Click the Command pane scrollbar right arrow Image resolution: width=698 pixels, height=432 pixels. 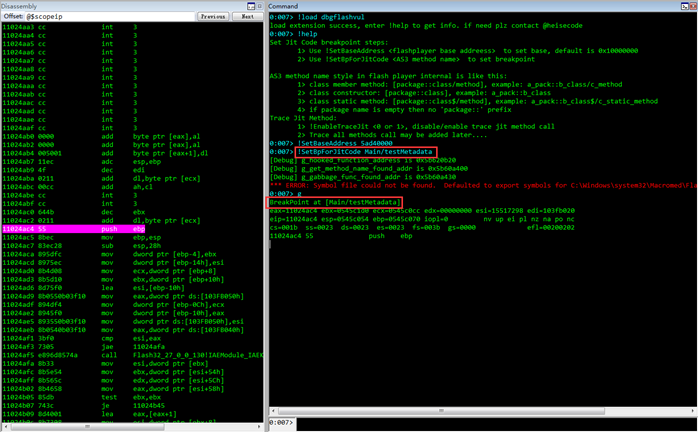[693, 411]
